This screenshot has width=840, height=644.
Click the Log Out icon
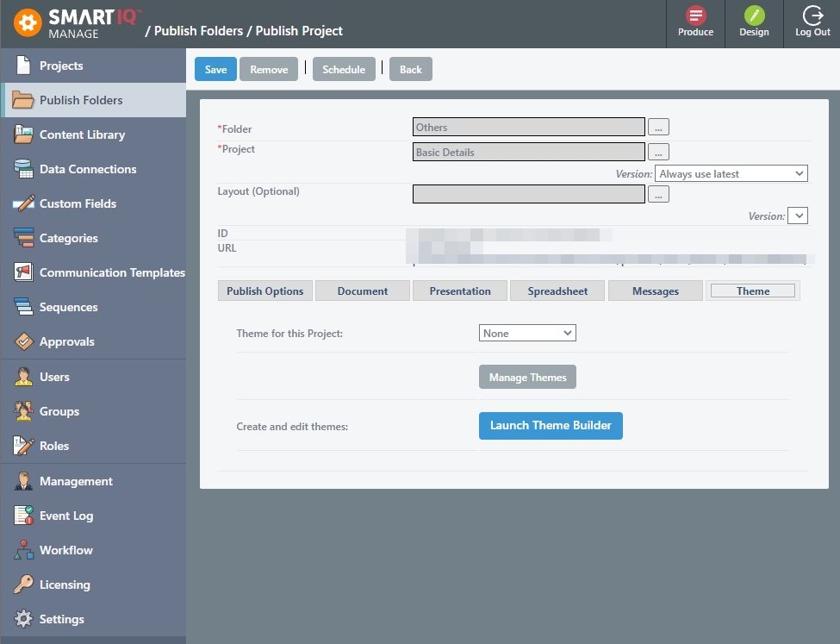click(812, 16)
